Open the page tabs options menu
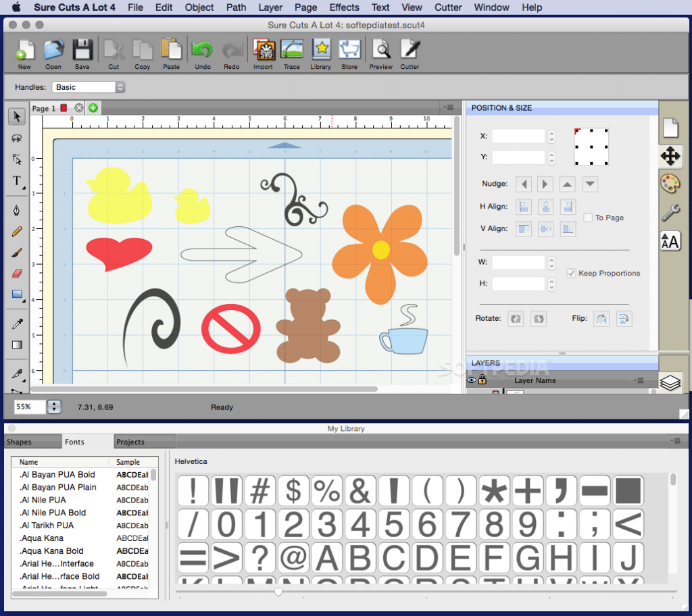The height and width of the screenshot is (616, 692). tap(449, 107)
